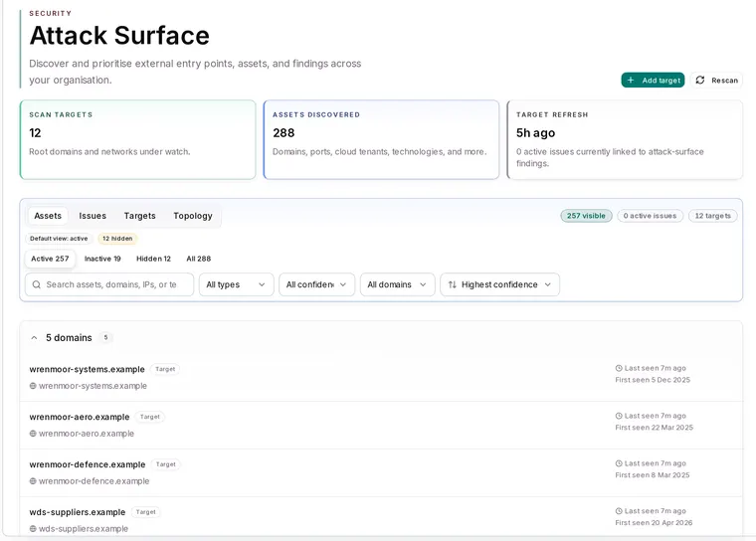The image size is (756, 541).
Task: Click the '288' assets discovered count
Action: [283, 133]
